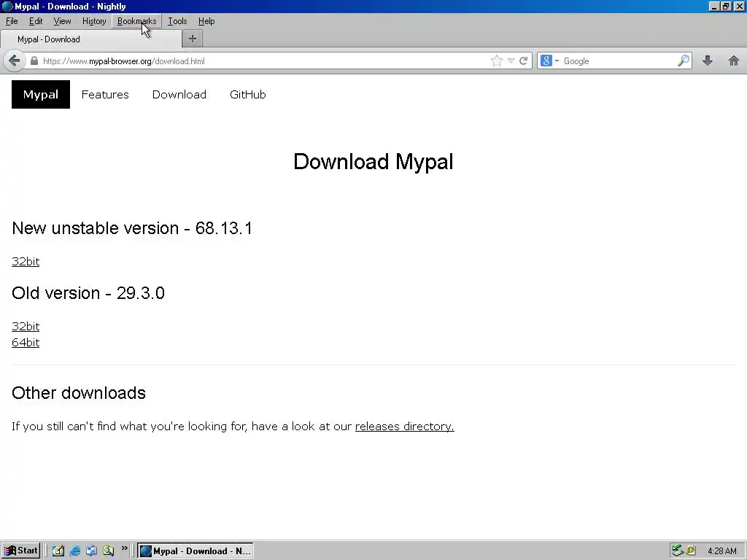Screen dimensions: 747x560
Task: Click the 'New unstable version - 68.13.1' heading
Action: (132, 228)
